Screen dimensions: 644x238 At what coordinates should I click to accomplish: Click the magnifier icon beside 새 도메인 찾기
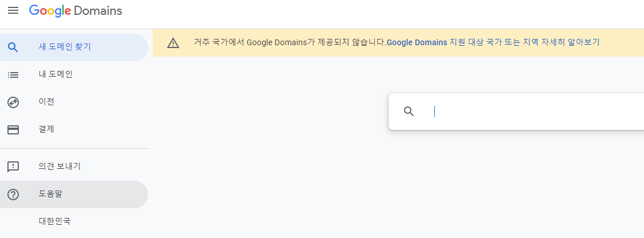[x=13, y=47]
